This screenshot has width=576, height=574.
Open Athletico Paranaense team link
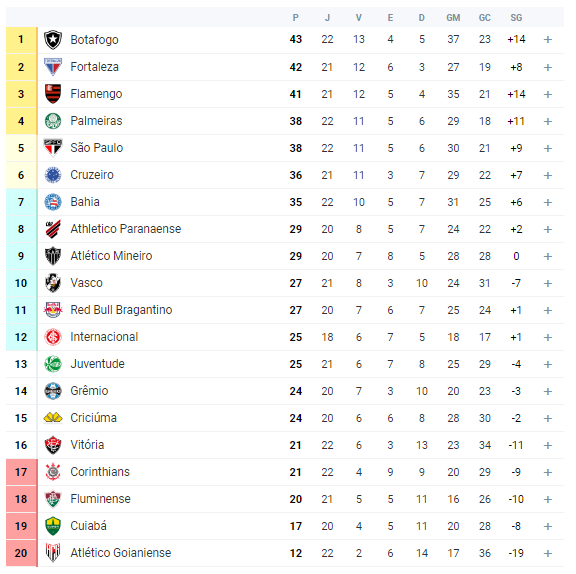click(126, 229)
